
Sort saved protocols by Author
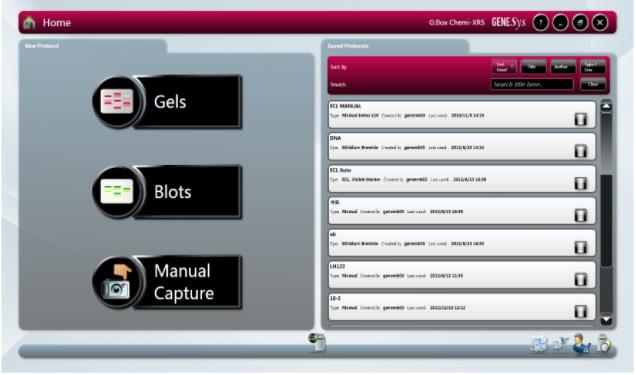click(x=563, y=67)
